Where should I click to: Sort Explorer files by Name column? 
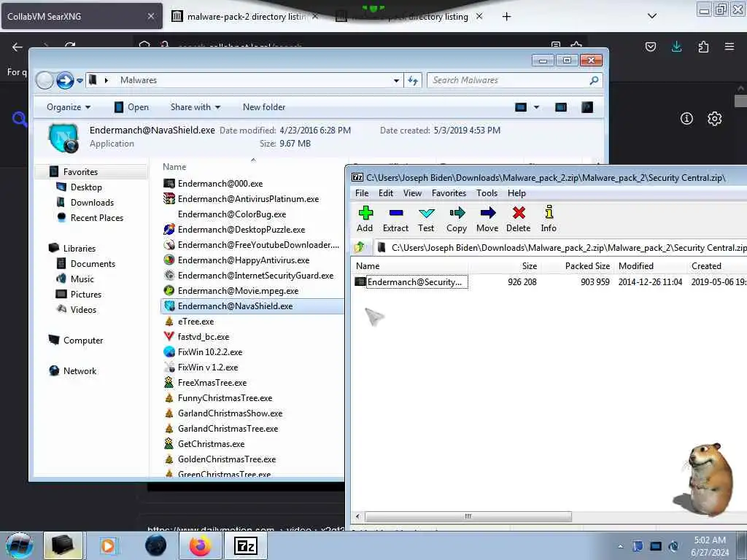click(x=174, y=167)
